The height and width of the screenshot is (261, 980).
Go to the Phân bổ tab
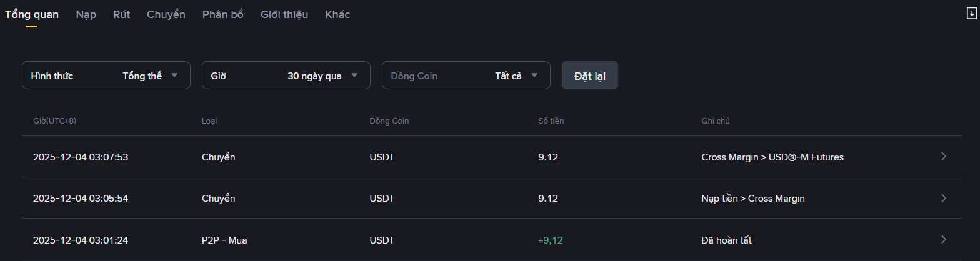pyautogui.click(x=222, y=14)
